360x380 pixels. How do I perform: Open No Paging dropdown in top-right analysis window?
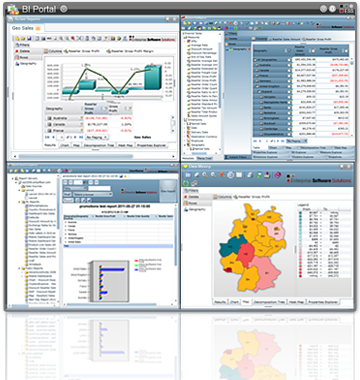[x=296, y=141]
